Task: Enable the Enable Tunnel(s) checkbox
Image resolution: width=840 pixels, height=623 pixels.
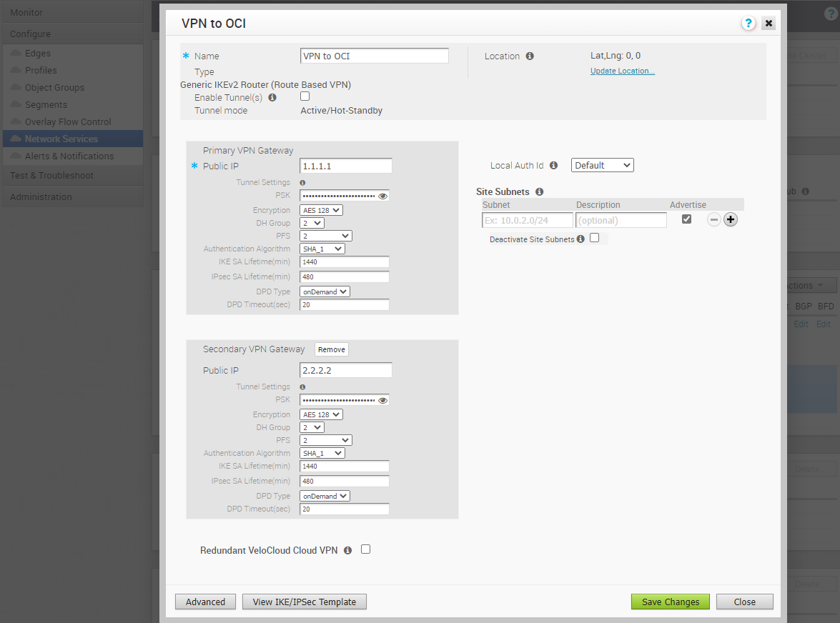Action: click(305, 96)
